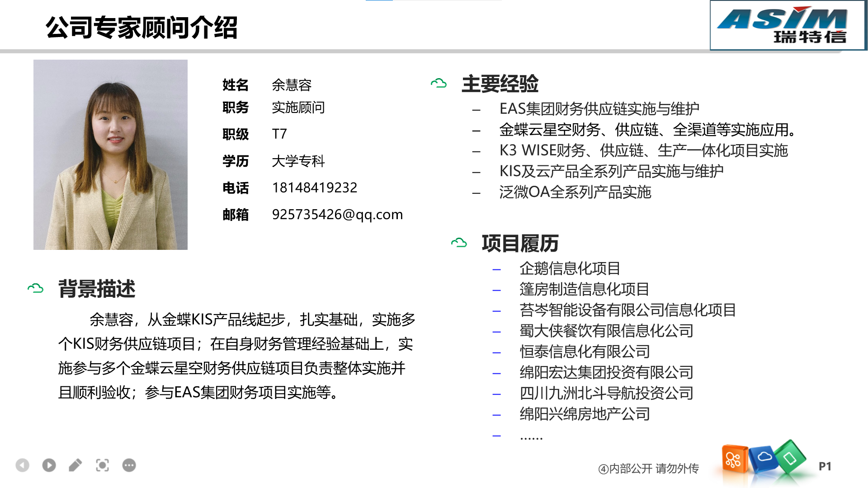
Task: Select the rank value T7
Action: pos(279,134)
